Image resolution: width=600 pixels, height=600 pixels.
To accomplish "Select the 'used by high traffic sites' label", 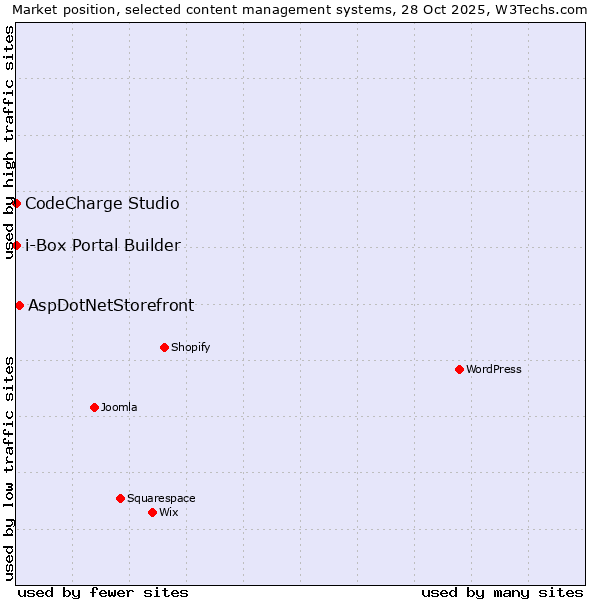I will [9, 142].
